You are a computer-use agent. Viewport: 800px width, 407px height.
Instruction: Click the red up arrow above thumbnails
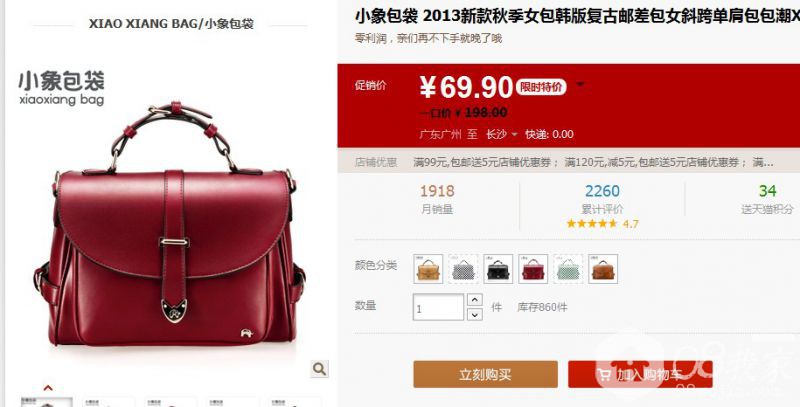point(48,388)
